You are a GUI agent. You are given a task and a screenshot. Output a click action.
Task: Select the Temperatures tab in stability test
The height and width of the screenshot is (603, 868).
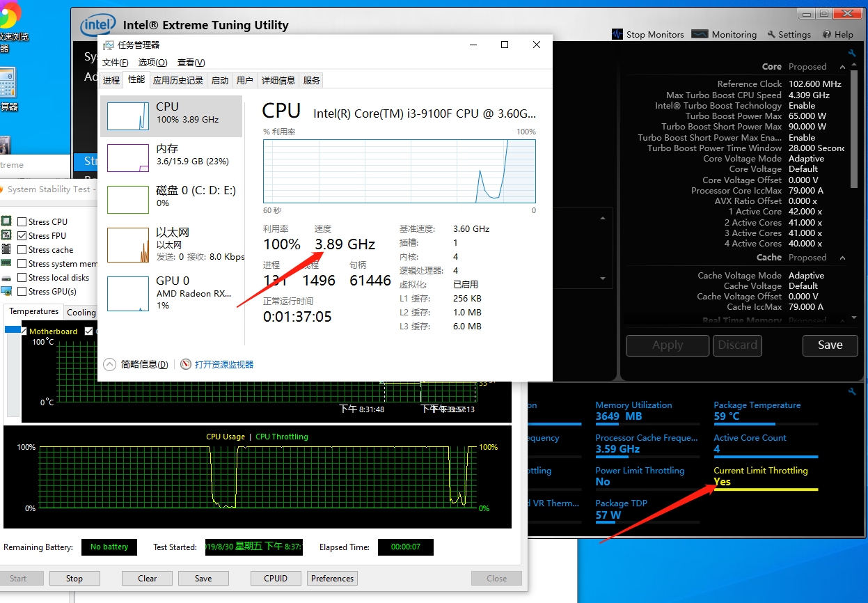click(x=34, y=312)
